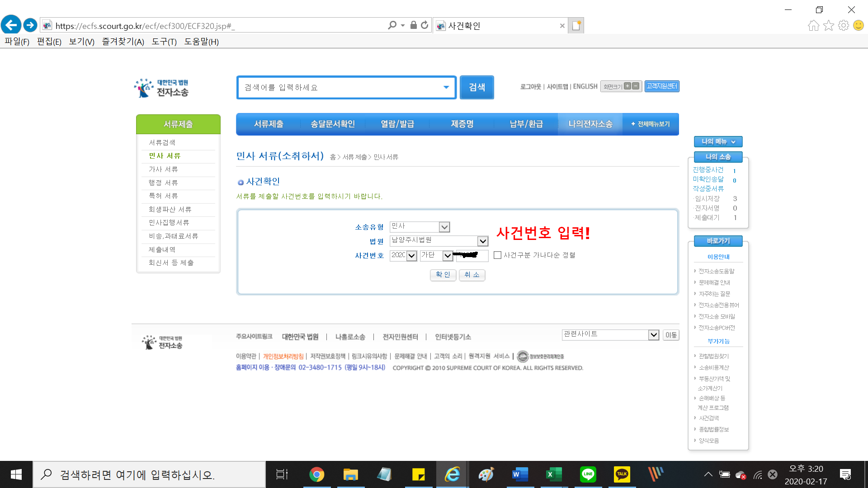
Task: Expand the 소송유형 dropdown
Action: coord(444,227)
